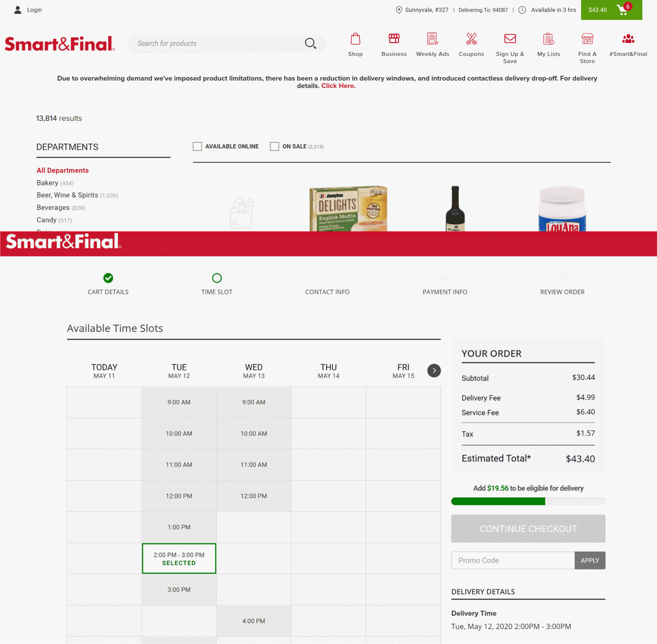Focus the Promo Code field

pyautogui.click(x=513, y=560)
